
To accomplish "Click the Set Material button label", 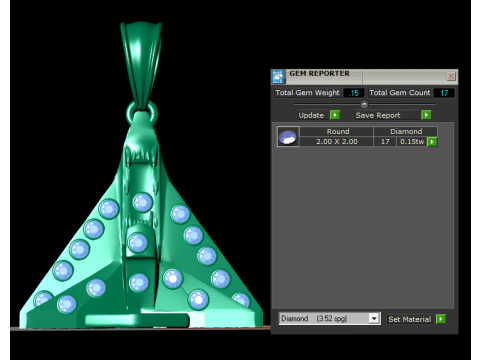I will pyautogui.click(x=410, y=319).
